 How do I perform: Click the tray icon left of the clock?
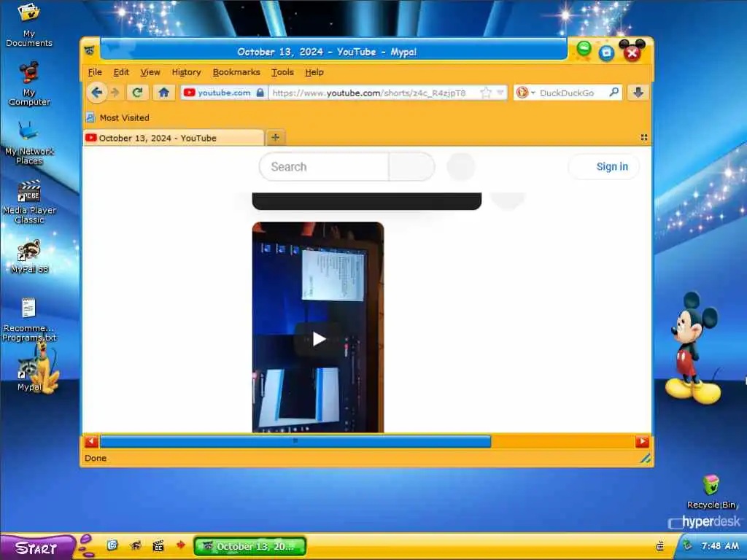(659, 546)
